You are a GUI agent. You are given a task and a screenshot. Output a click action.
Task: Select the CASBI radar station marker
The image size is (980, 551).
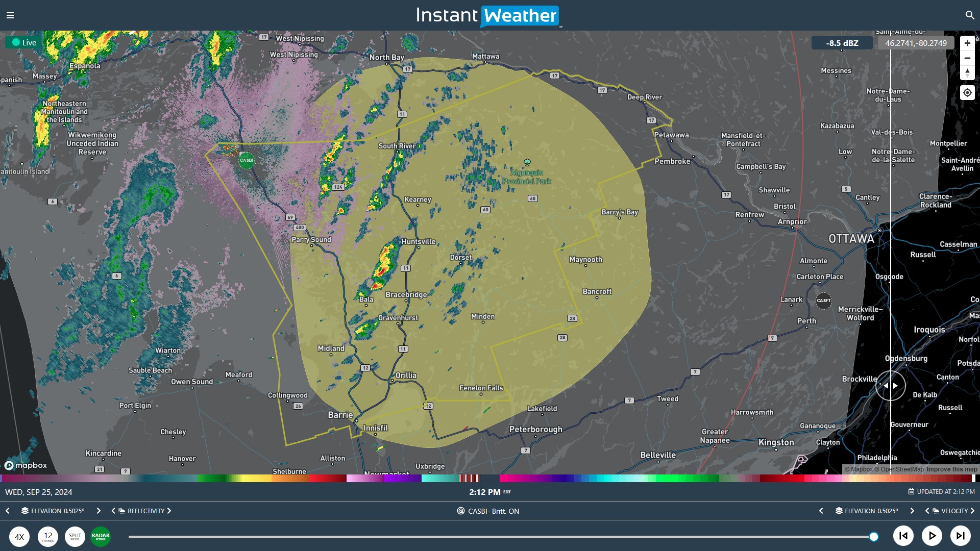click(247, 160)
